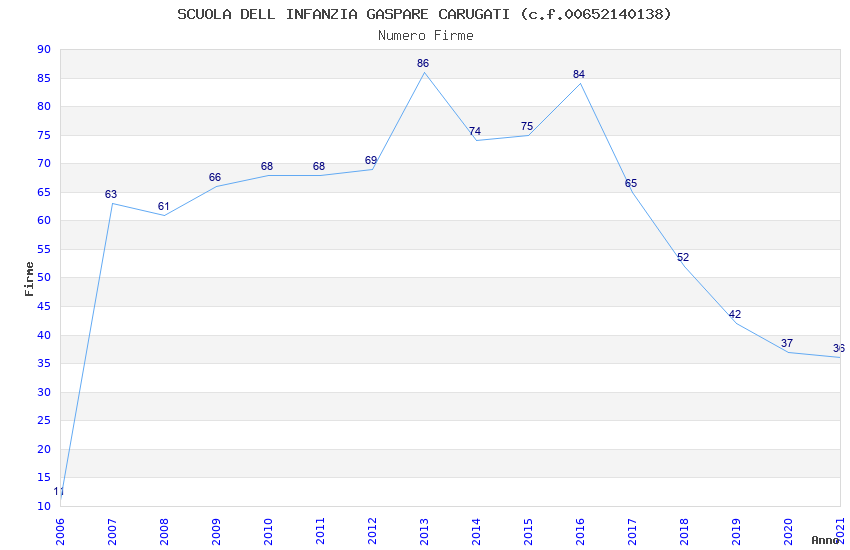Click y-axis value 75
This screenshot has width=850, height=550.
[44, 135]
